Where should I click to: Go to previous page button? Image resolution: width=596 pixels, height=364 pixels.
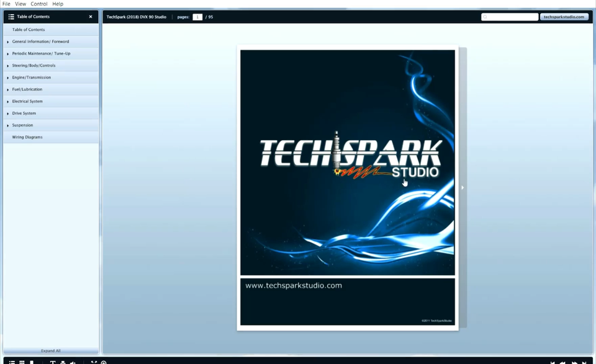(562, 363)
